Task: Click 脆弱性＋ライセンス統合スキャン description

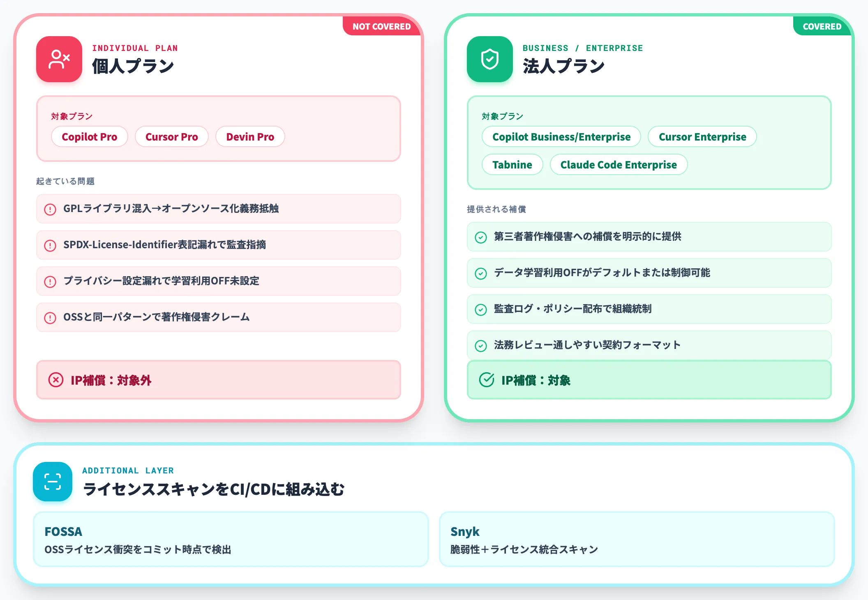Action: tap(524, 549)
